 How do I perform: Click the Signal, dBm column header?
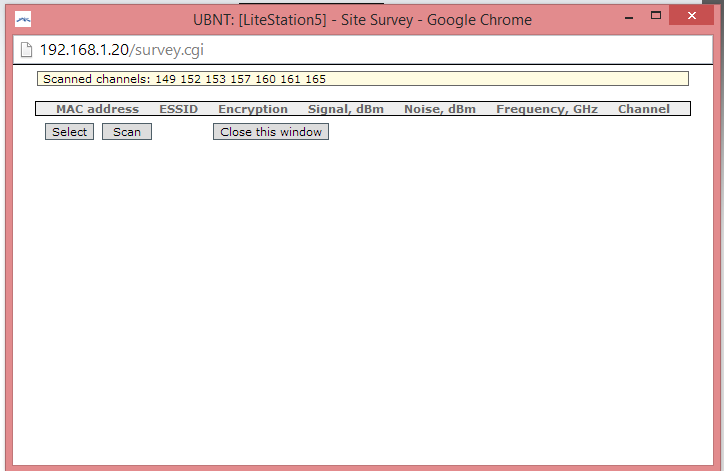coord(345,109)
